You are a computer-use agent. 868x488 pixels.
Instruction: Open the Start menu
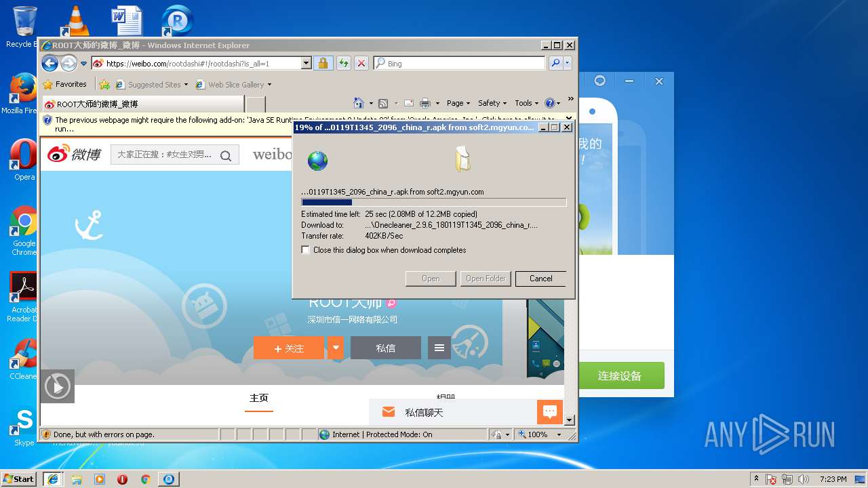[x=19, y=479]
